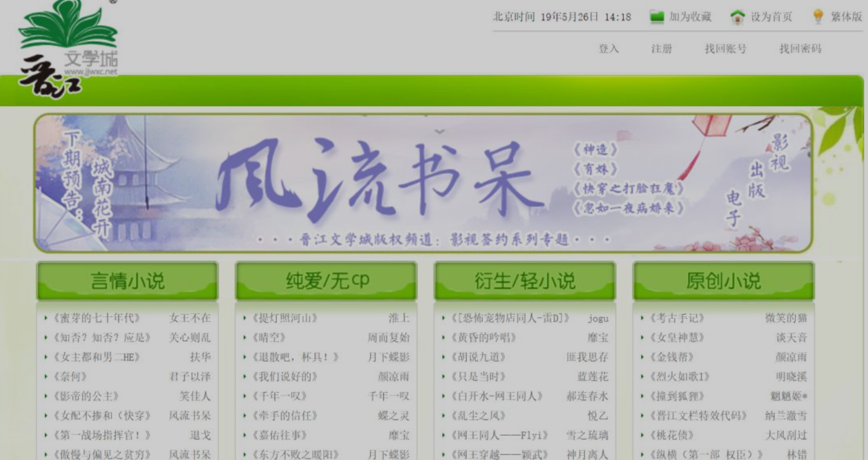This screenshot has height=460, width=868.
Task: Open novel 《烈火如歌I》
Action: 679,377
